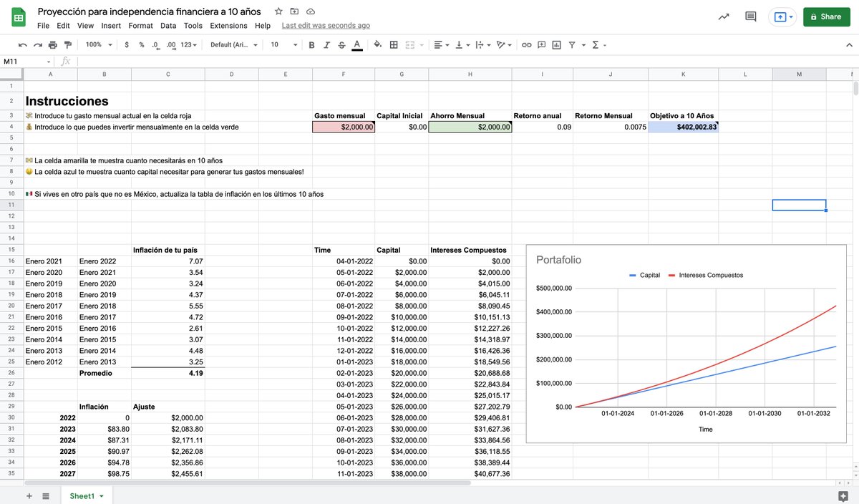The image size is (859, 504).
Task: Toggle italic formatting
Action: (x=326, y=45)
